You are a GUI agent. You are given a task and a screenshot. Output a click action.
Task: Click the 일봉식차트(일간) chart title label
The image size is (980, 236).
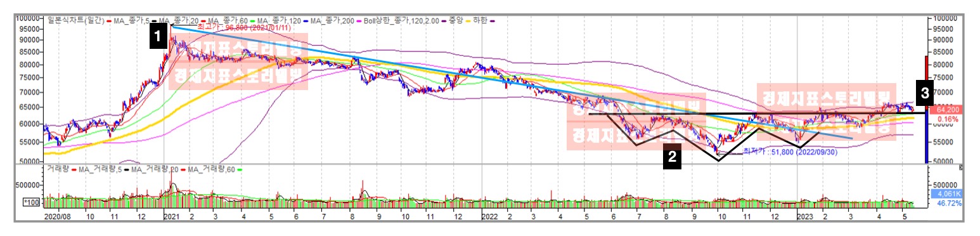(75, 20)
